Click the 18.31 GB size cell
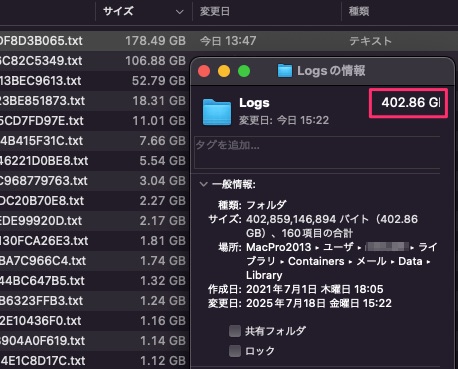This screenshot has height=369, width=458. coord(159,101)
